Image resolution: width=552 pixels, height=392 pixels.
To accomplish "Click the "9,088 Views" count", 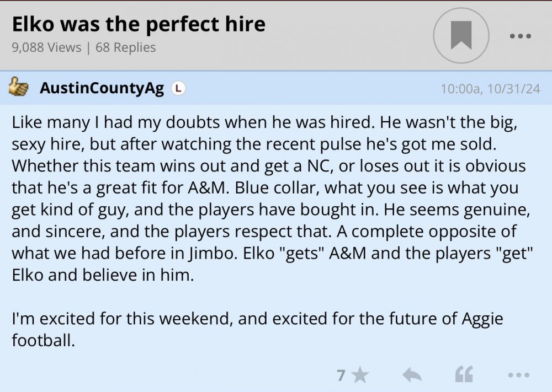I will (x=46, y=47).
